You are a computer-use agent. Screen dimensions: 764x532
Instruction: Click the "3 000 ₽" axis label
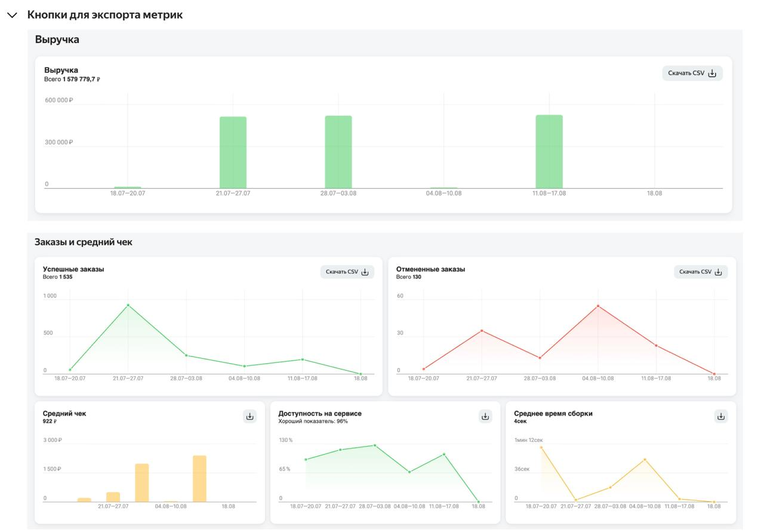[53, 440]
